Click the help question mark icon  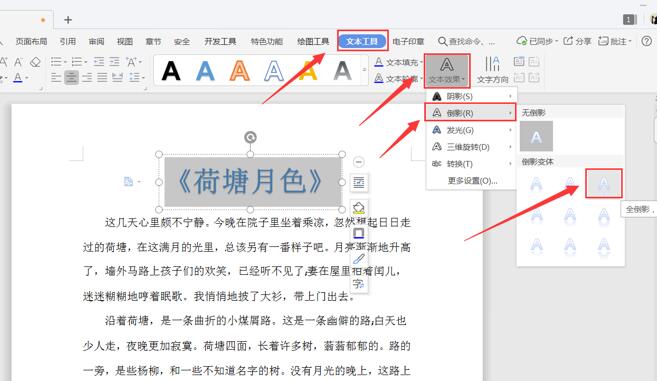[647, 41]
